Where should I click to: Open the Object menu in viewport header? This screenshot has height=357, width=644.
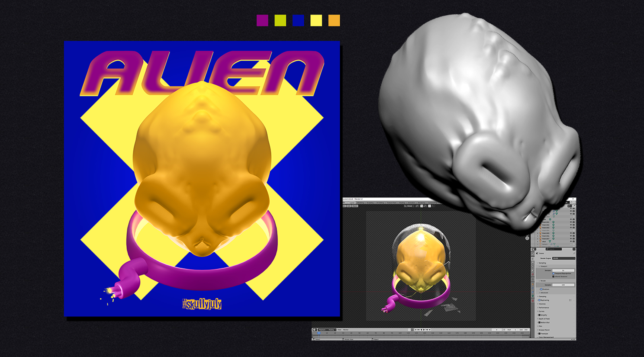355,206
